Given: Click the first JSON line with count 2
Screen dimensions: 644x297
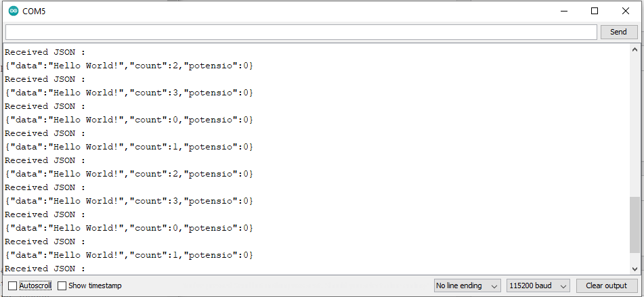Looking at the screenshot, I should (129, 66).
